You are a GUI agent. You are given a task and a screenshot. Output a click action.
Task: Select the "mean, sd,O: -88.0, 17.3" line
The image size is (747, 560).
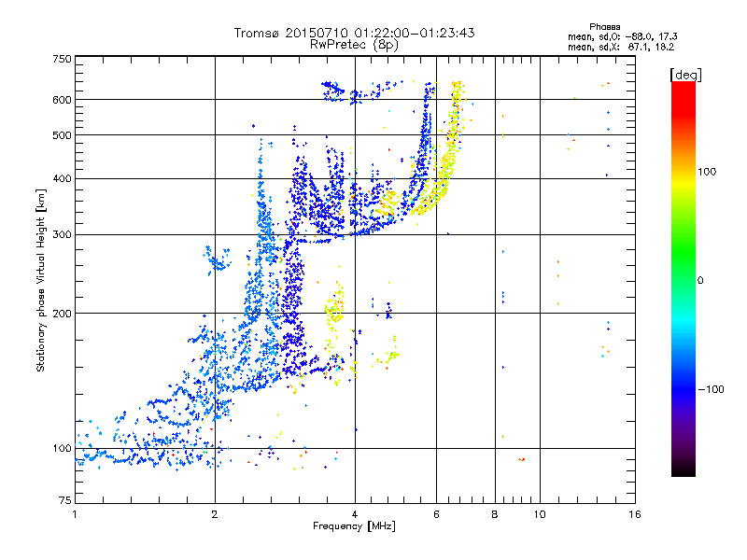(x=623, y=36)
